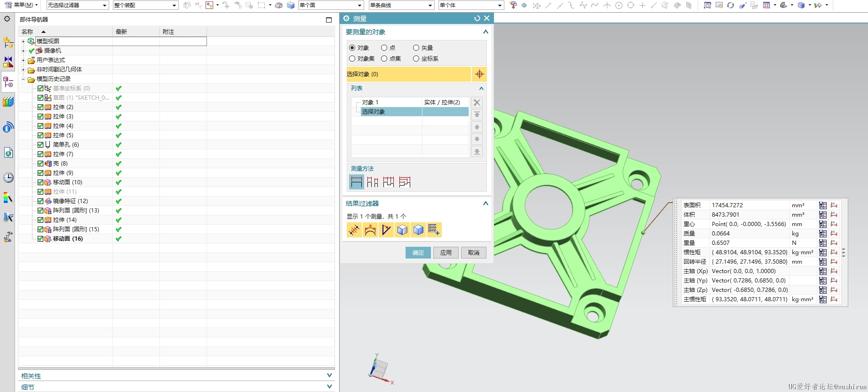Toggle the angle result filter icon
The width and height of the screenshot is (868, 392).
click(386, 230)
